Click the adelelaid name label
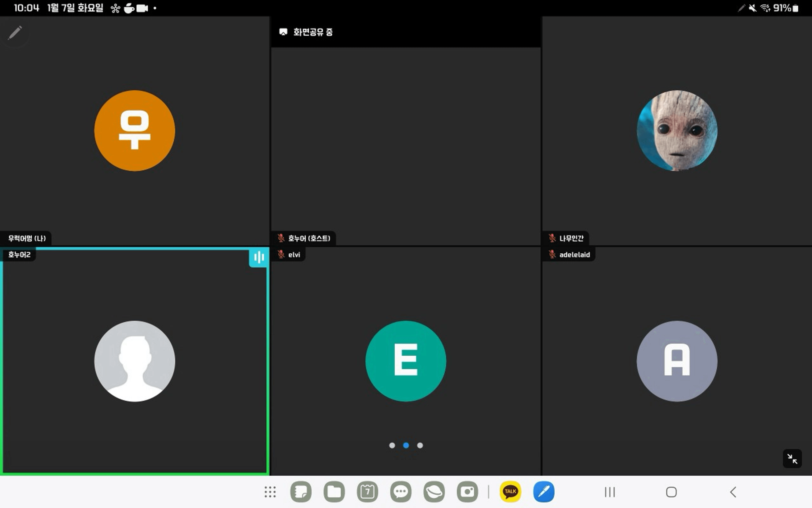This screenshot has width=812, height=508. pyautogui.click(x=575, y=255)
